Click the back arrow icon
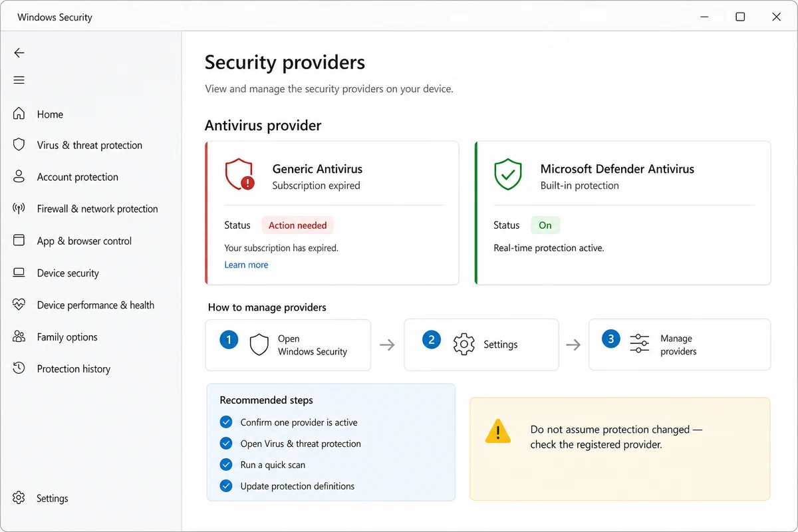 pos(19,53)
